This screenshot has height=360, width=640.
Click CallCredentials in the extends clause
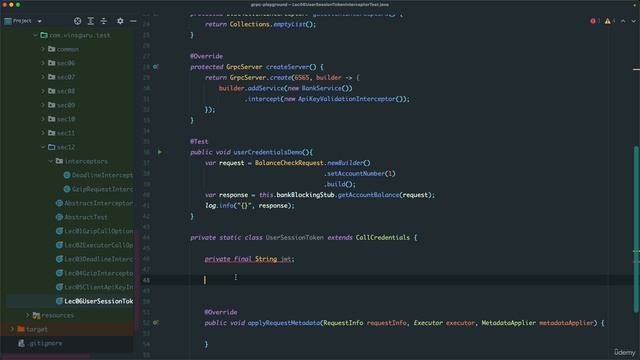tap(382, 238)
